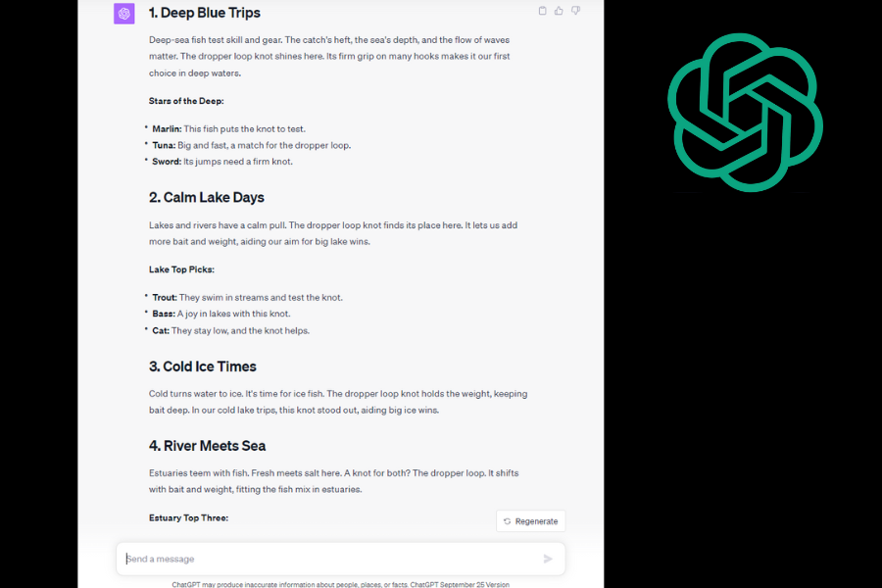Click the Calm Lake Days heading

(207, 198)
